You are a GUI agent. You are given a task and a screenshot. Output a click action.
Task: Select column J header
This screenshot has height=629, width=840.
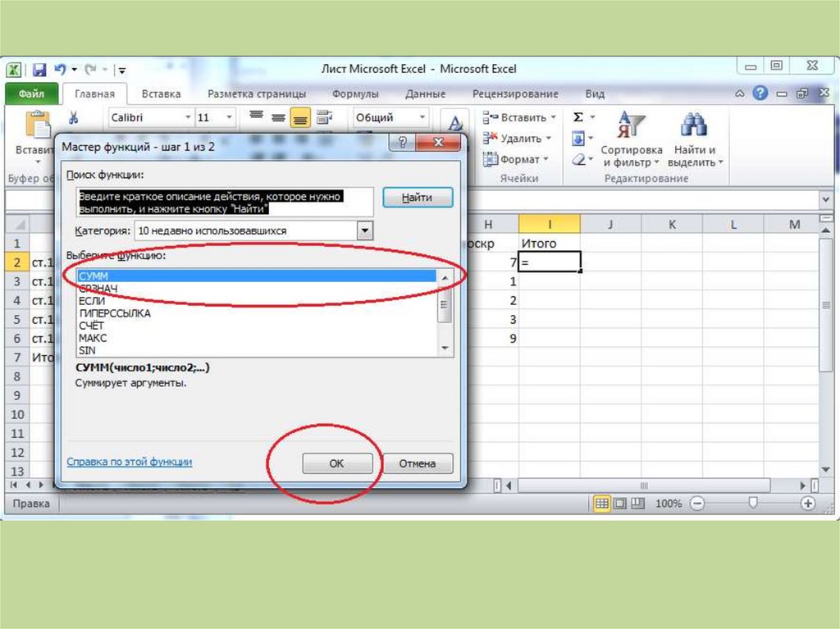click(x=610, y=225)
